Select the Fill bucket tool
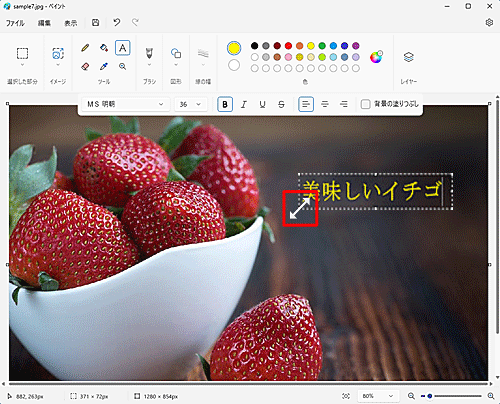This screenshot has height=404, width=500. pyautogui.click(x=104, y=48)
